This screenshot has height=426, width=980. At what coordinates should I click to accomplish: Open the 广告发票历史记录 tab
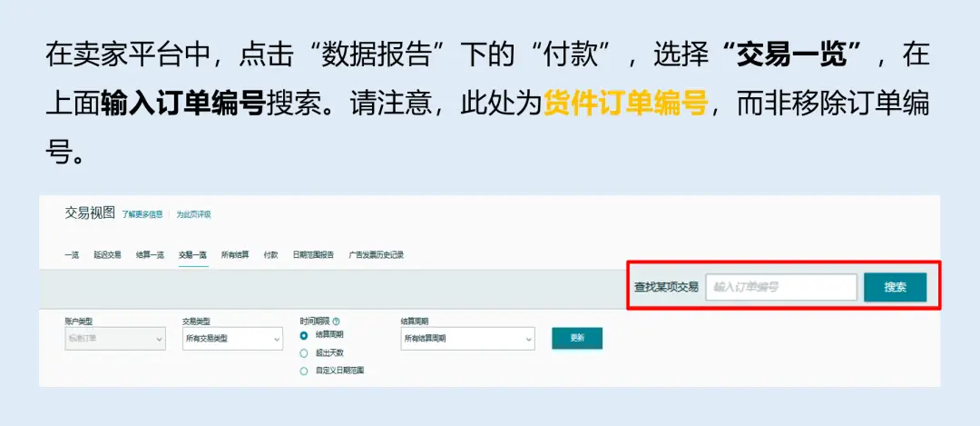point(377,255)
